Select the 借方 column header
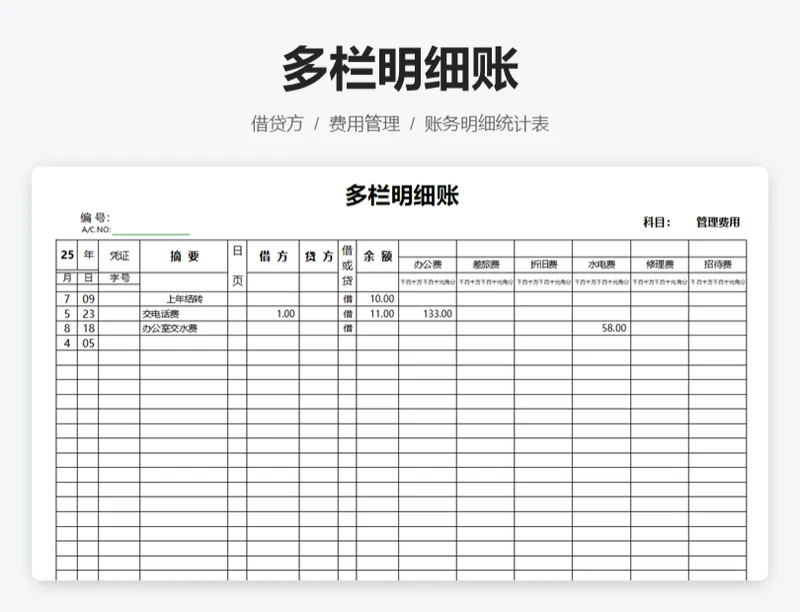This screenshot has width=800, height=612. [x=273, y=256]
